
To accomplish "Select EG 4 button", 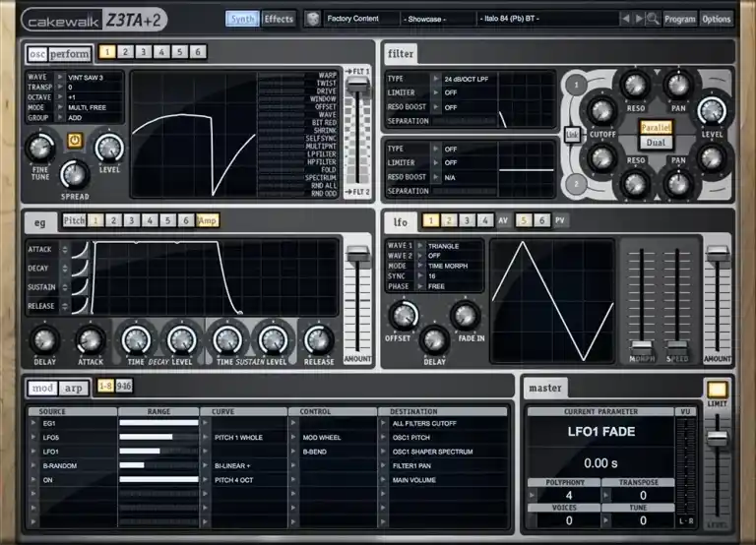I will point(150,220).
